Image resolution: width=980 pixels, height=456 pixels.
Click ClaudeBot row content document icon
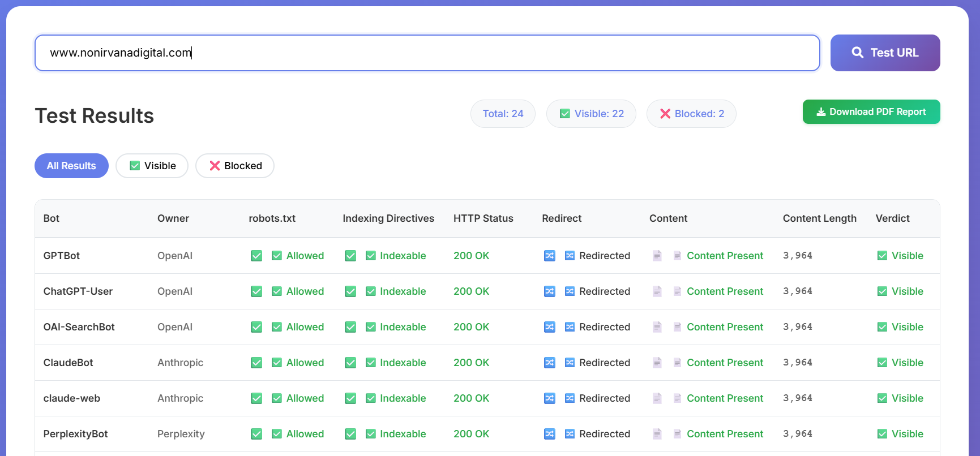pos(657,363)
